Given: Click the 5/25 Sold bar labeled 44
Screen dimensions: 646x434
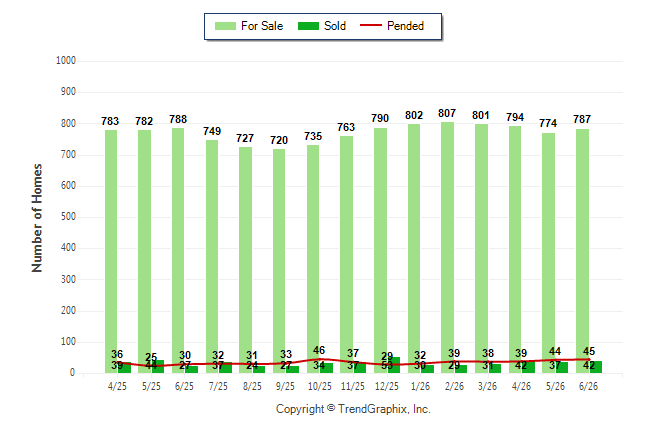Looking at the screenshot, I should pyautogui.click(x=158, y=366).
